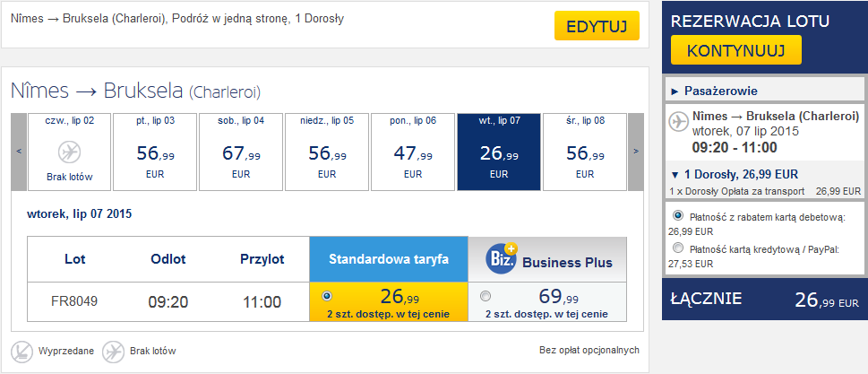Select the śr., lip 08 date tab

tap(585, 152)
